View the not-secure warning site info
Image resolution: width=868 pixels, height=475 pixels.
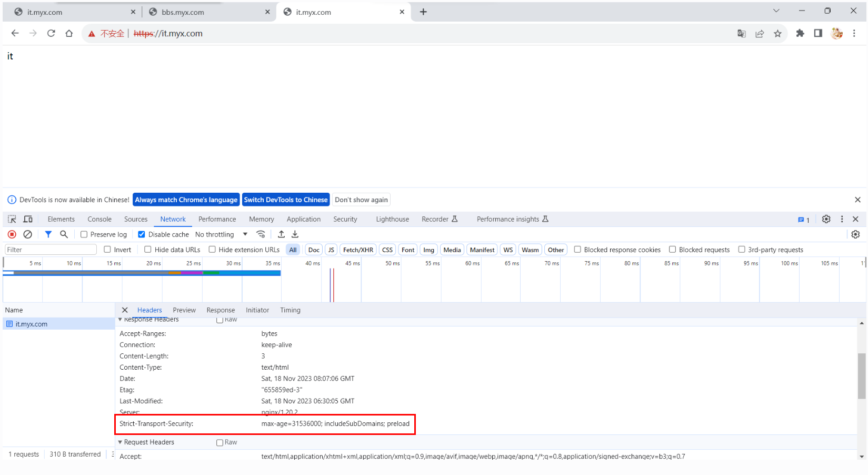tap(106, 34)
